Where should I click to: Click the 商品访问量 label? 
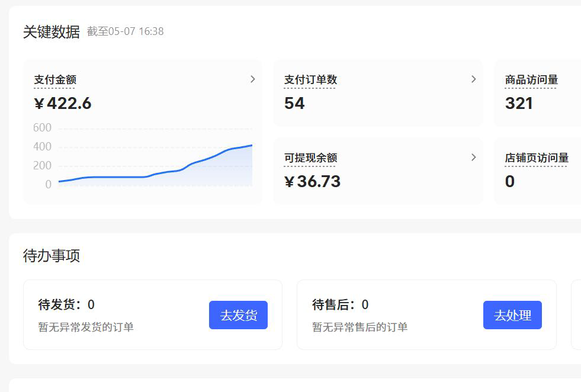(x=531, y=80)
